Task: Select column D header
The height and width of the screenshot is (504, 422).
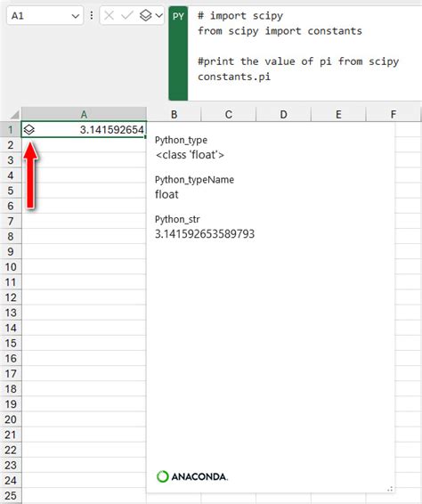Action: [283, 115]
